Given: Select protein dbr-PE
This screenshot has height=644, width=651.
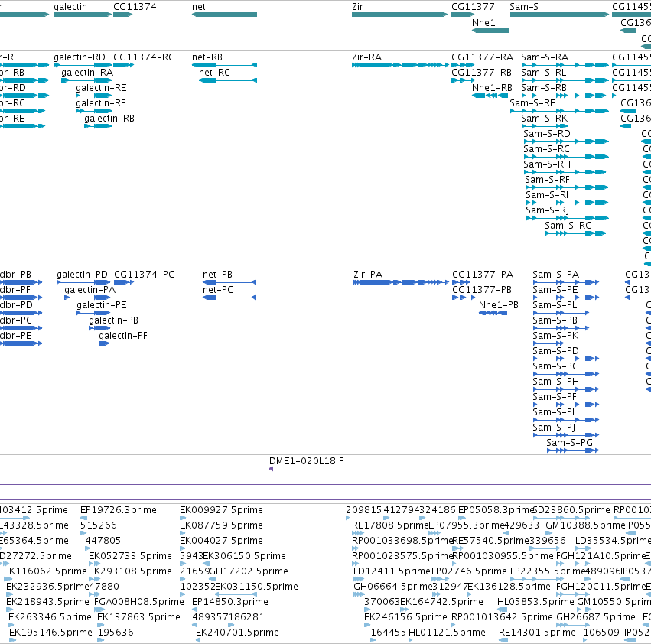Looking at the screenshot, I should tap(21, 343).
